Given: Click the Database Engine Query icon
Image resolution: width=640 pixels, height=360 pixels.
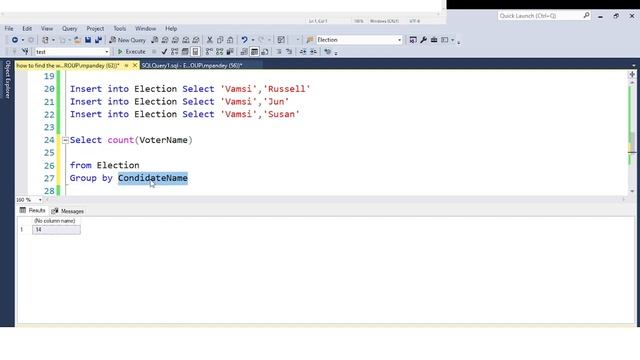Looking at the screenshot, I should tap(154, 40).
